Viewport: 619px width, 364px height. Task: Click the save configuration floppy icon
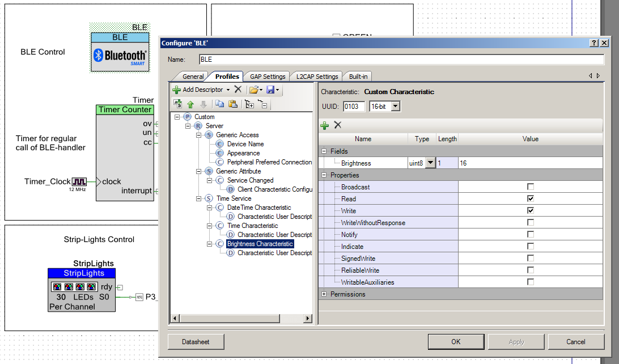[x=270, y=90]
